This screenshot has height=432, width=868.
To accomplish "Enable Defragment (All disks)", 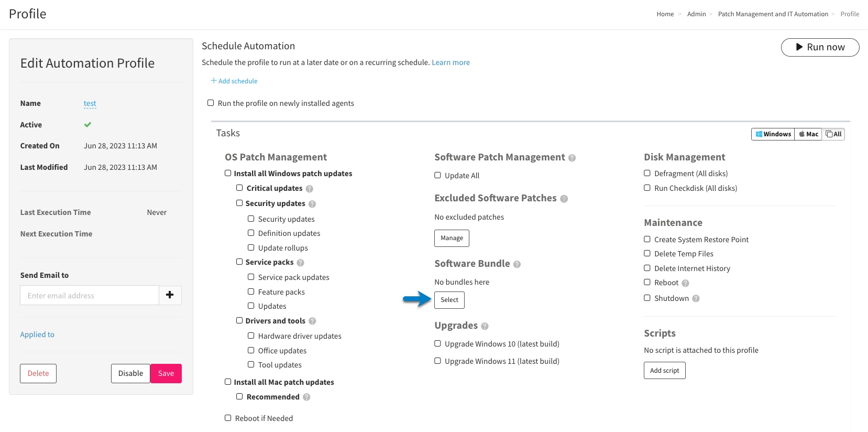I will click(647, 172).
